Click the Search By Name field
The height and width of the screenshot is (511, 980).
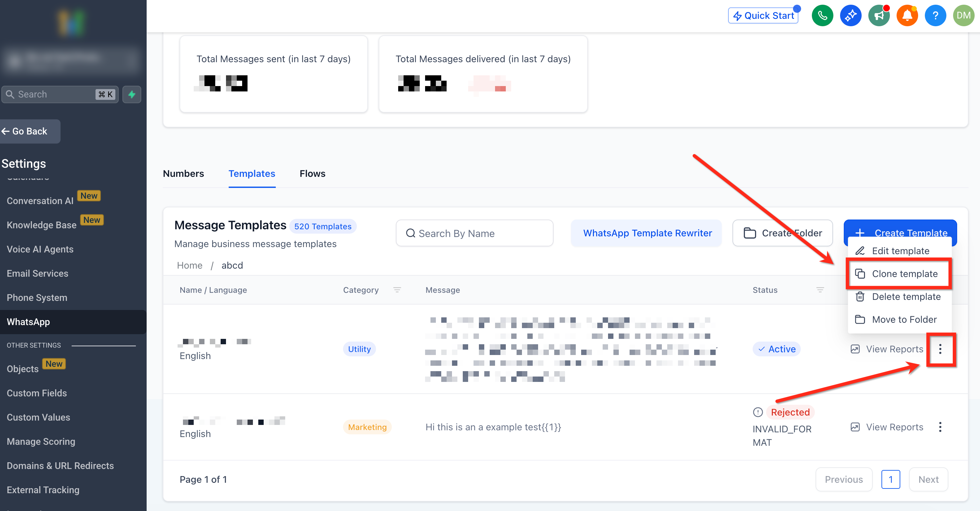coord(475,233)
